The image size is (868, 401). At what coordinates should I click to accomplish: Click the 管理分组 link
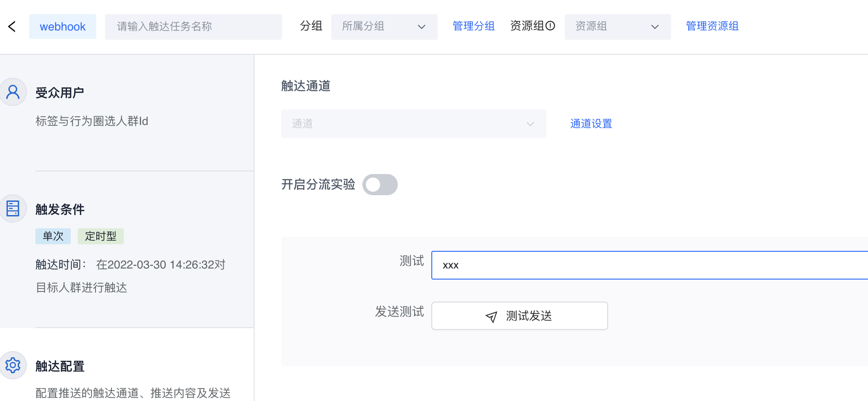pyautogui.click(x=473, y=26)
